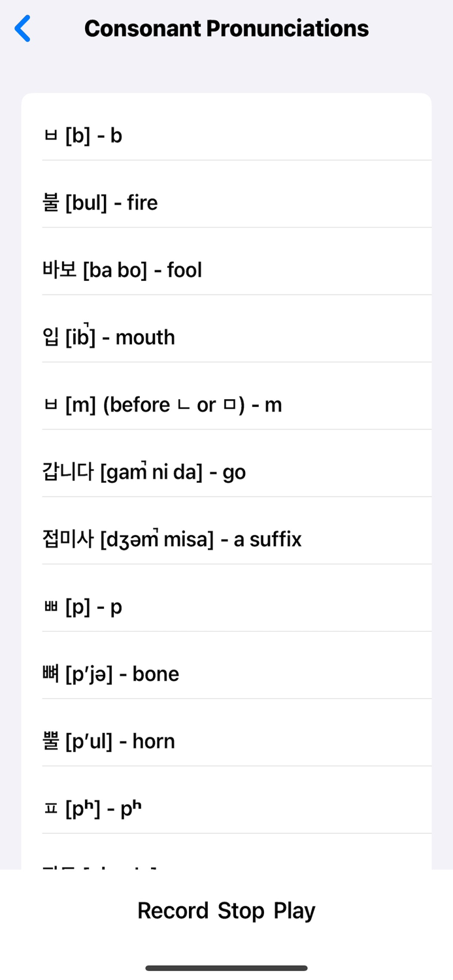
Task: Tap the 입 [ib] mouth entry
Action: coord(226,337)
